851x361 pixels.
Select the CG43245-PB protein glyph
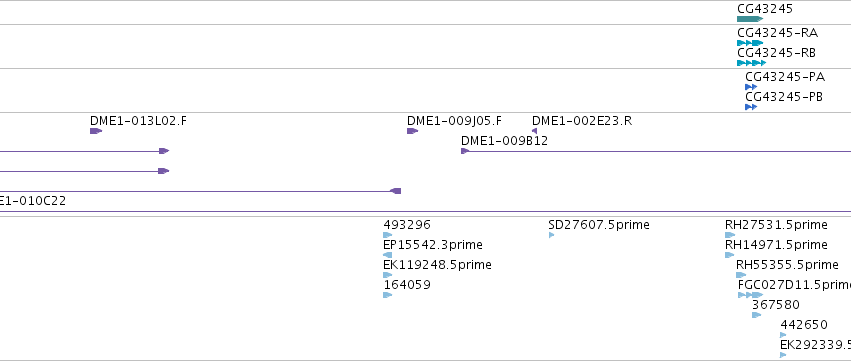coord(751,107)
